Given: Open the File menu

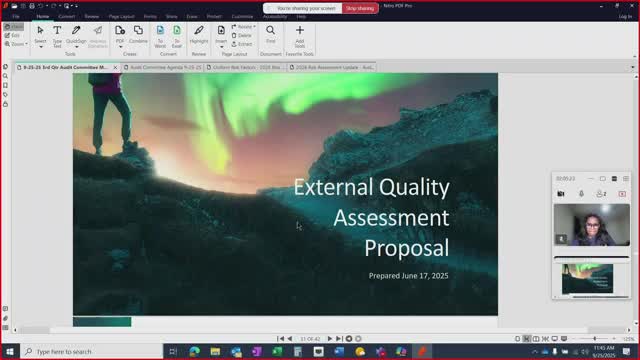Looking at the screenshot, I should coord(16,17).
